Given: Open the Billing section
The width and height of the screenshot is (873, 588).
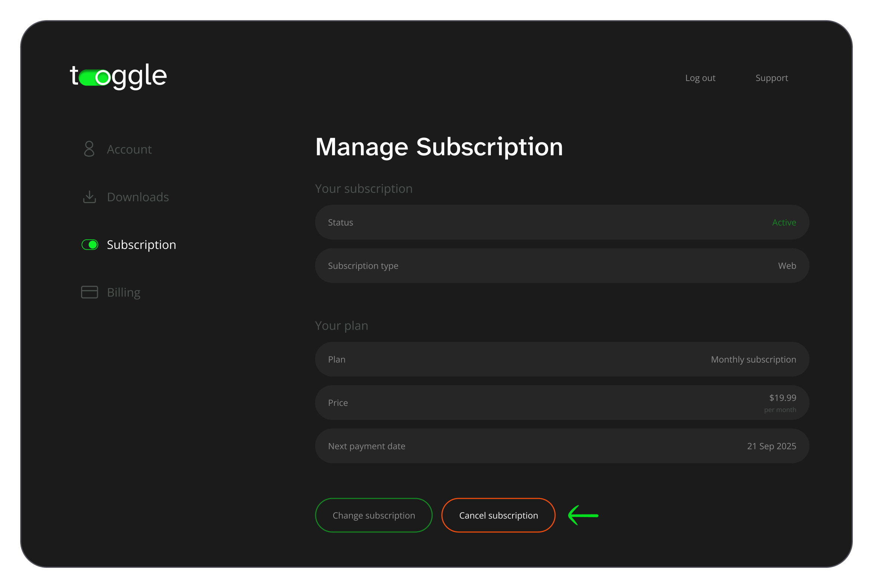Looking at the screenshot, I should tap(124, 292).
